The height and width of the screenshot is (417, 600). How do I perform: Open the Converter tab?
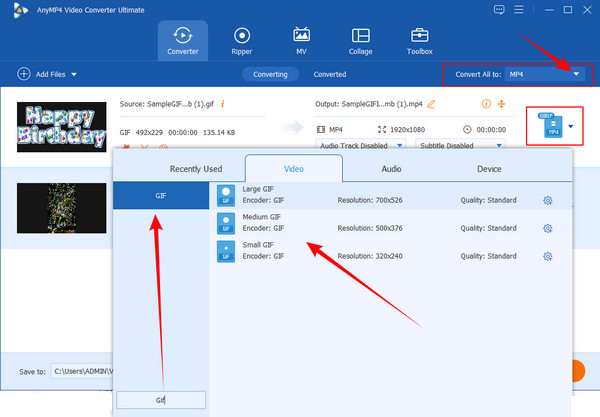click(x=183, y=41)
